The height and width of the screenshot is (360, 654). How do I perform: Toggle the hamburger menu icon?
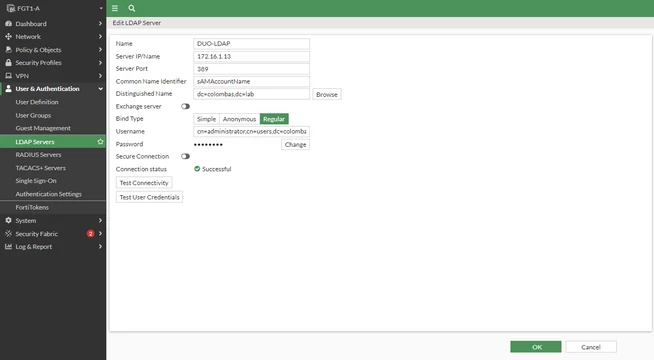click(x=115, y=8)
